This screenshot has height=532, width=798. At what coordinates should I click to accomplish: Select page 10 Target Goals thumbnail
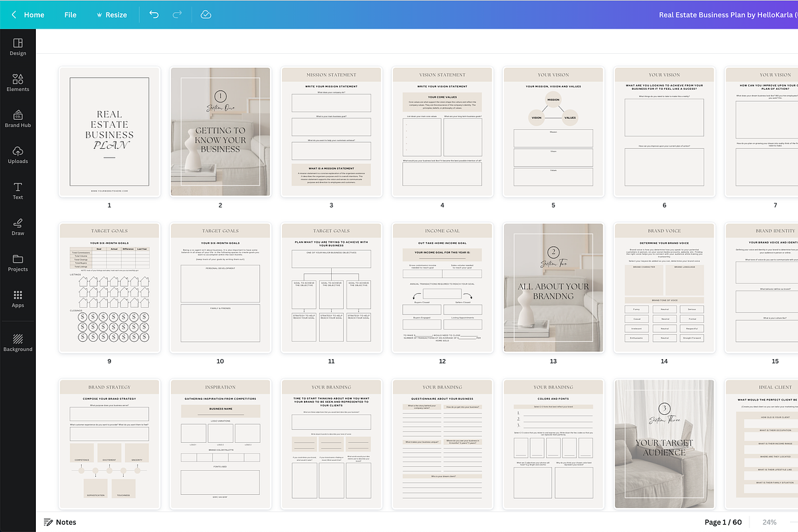click(x=220, y=288)
